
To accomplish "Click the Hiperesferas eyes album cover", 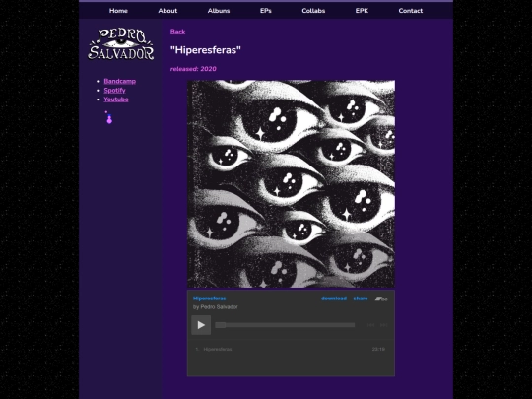I will [x=291, y=183].
